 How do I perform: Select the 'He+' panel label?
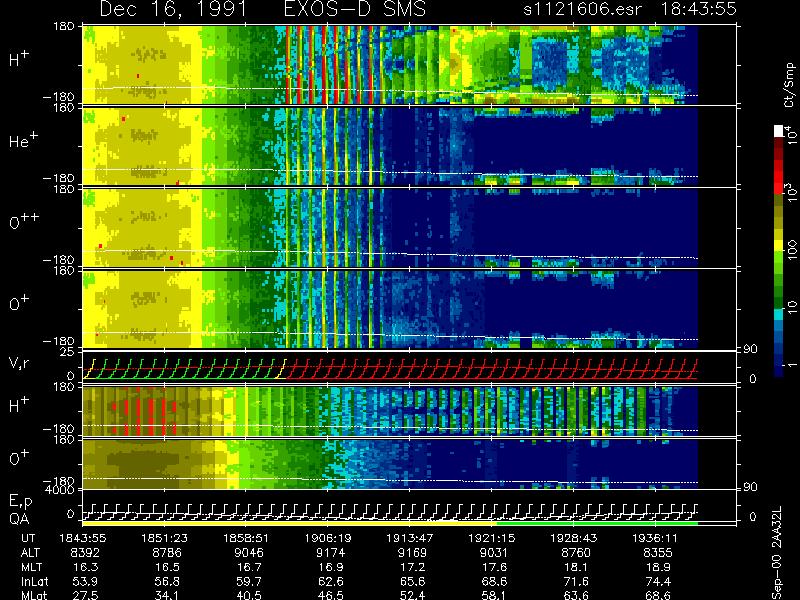23,139
